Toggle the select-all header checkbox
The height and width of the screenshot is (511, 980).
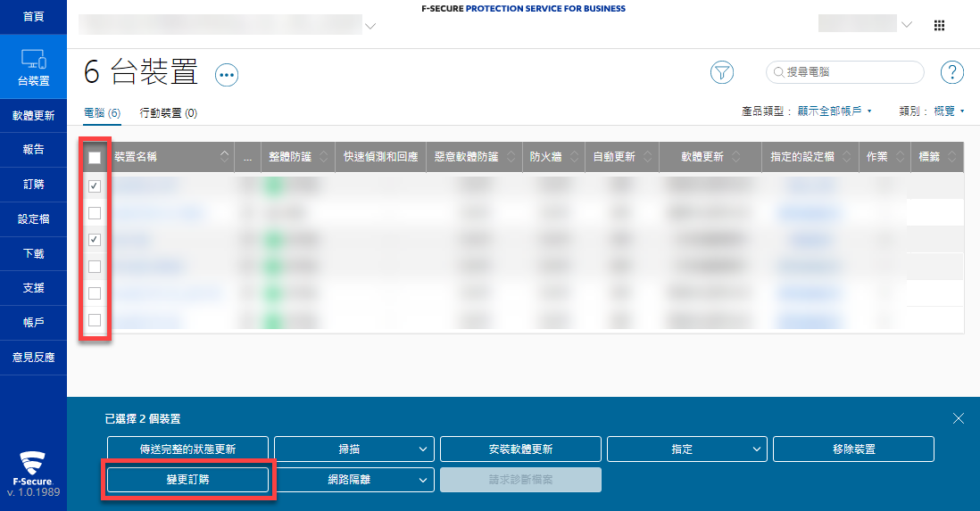95,157
